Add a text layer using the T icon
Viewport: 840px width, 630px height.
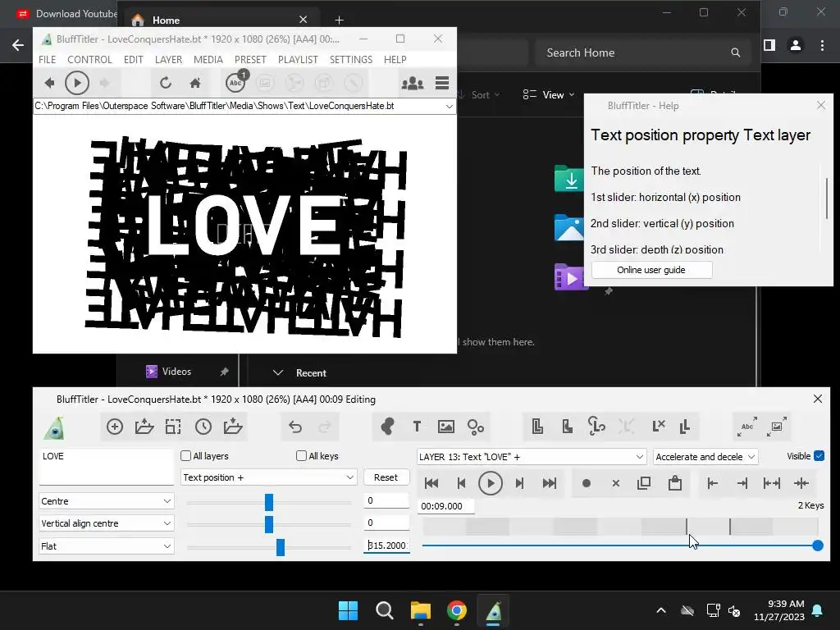pyautogui.click(x=417, y=427)
